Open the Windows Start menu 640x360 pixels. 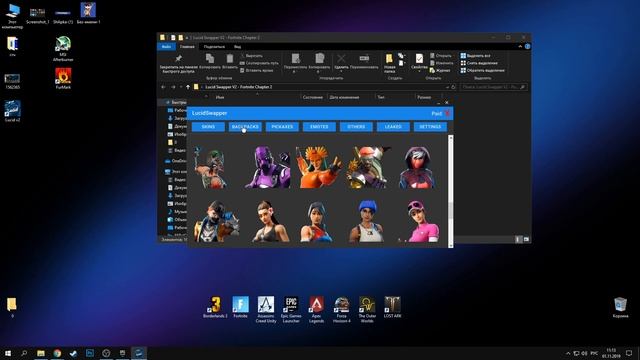click(x=8, y=353)
